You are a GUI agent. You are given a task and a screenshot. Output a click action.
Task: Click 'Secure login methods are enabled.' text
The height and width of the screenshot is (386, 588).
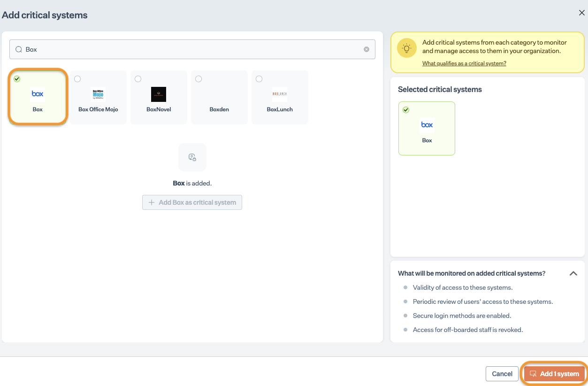[462, 316]
